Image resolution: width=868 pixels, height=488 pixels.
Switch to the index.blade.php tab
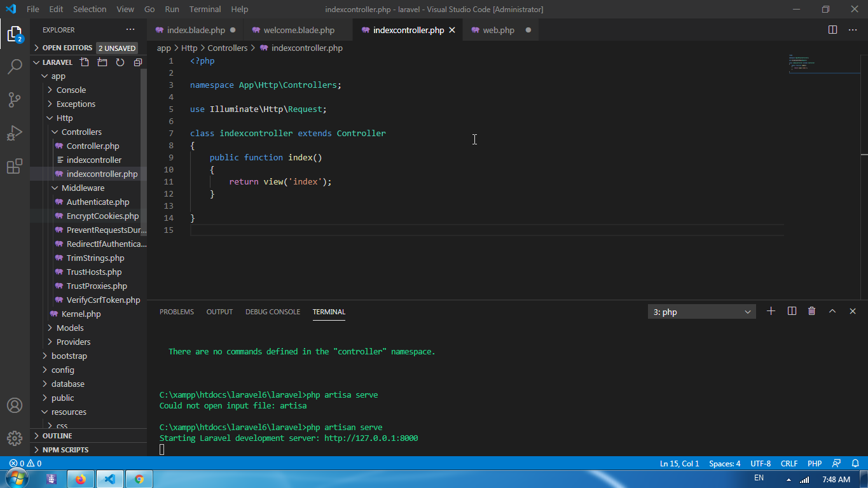(196, 30)
